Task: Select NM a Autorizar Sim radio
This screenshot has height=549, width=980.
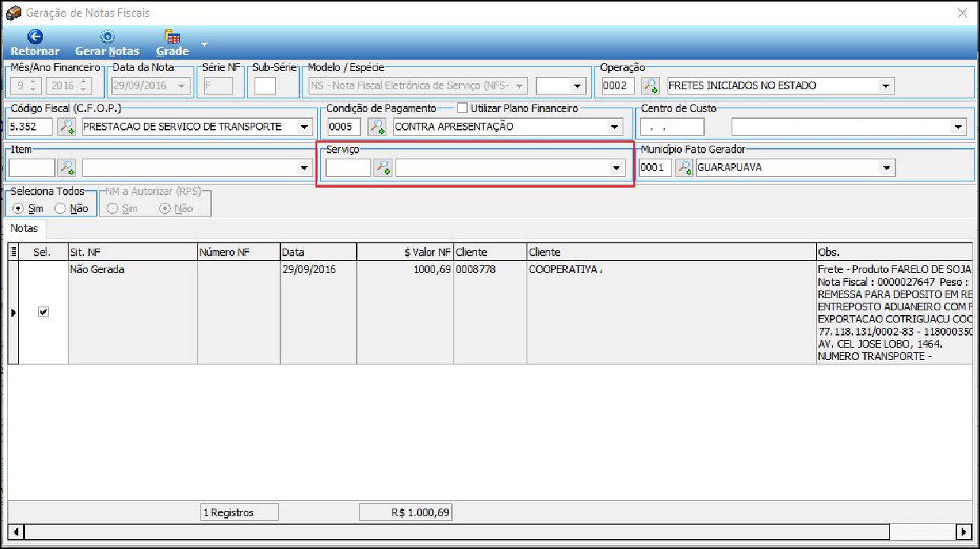Action: coord(113,208)
